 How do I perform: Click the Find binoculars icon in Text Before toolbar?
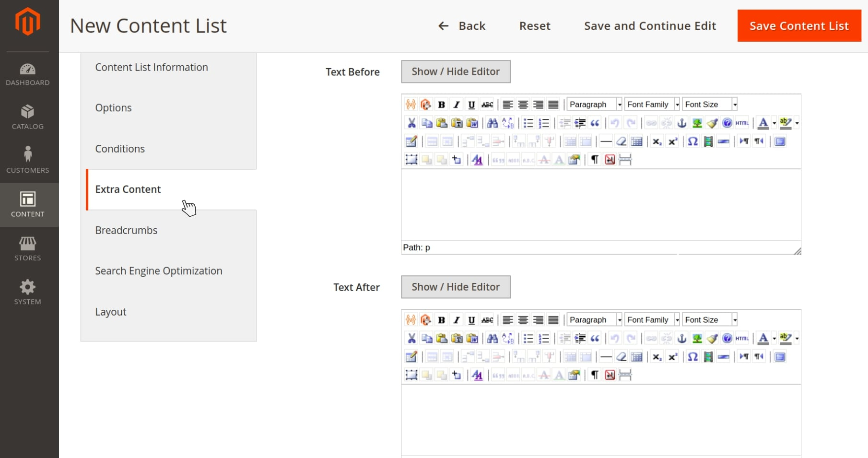(x=492, y=123)
